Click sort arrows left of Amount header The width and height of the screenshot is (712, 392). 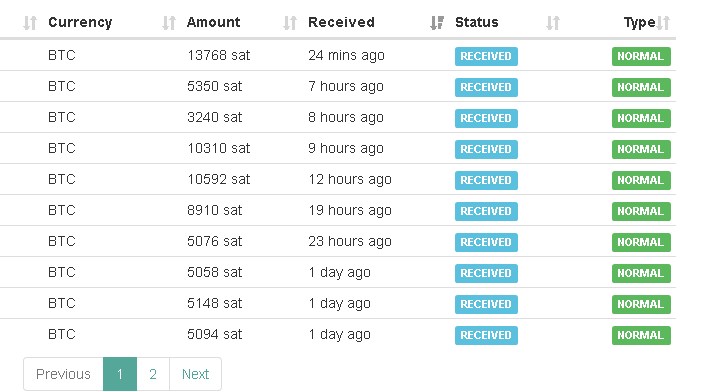click(169, 23)
